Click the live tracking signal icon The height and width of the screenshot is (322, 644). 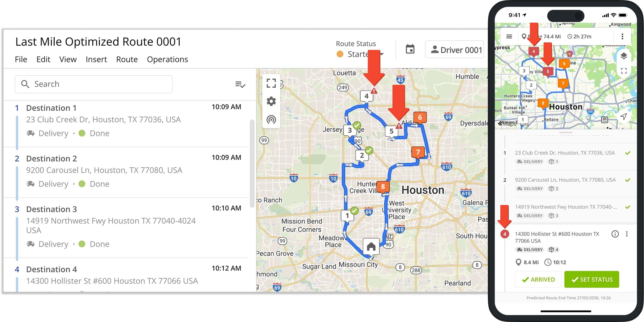pyautogui.click(x=271, y=120)
